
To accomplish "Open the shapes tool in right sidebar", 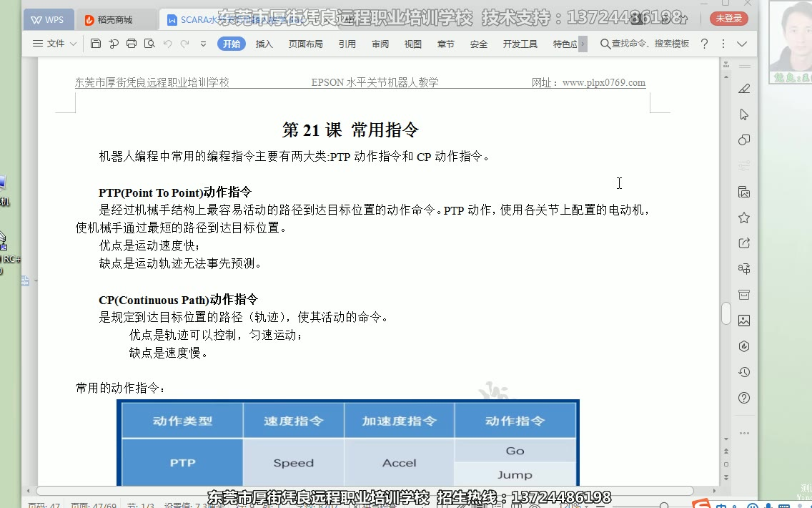I will tap(744, 140).
